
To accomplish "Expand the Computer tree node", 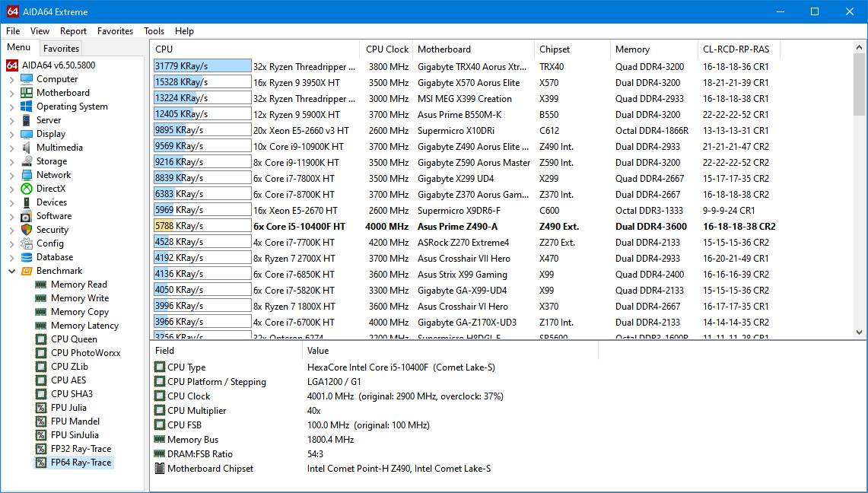I will (11, 79).
